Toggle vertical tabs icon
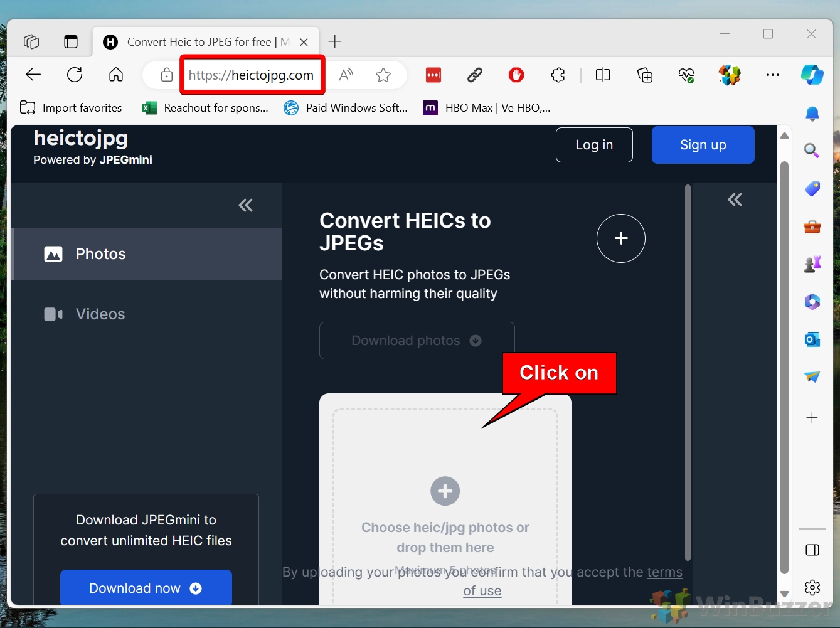The height and width of the screenshot is (628, 840). coord(71,42)
